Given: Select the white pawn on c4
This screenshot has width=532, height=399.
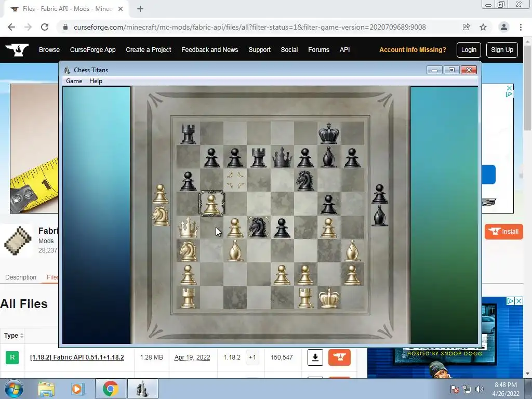Looking at the screenshot, I should 235,228.
